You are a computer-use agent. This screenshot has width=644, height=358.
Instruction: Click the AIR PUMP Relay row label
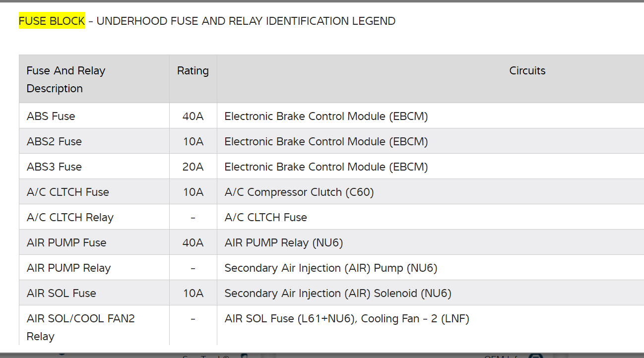68,268
